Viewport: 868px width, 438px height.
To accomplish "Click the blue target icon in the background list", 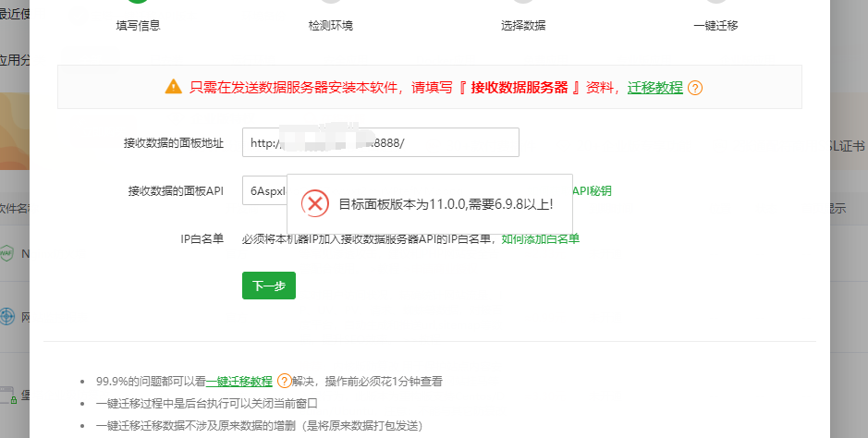I will 6,316.
